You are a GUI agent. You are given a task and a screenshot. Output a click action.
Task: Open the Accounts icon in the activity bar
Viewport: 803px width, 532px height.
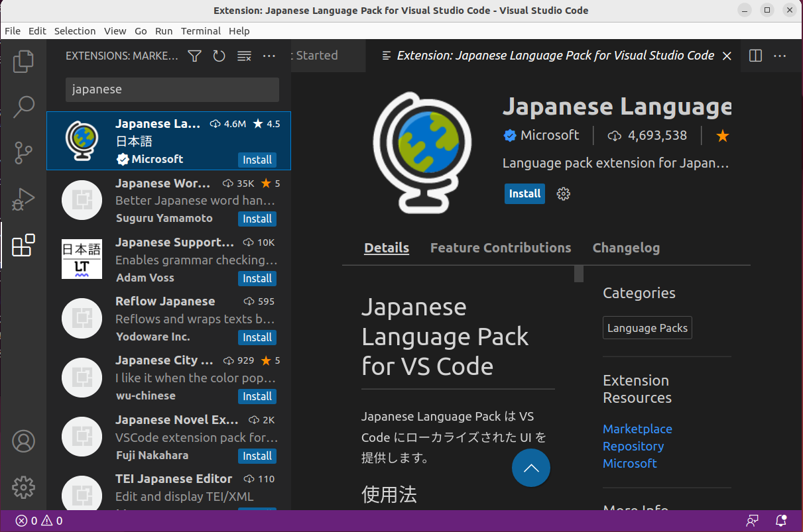(x=24, y=441)
